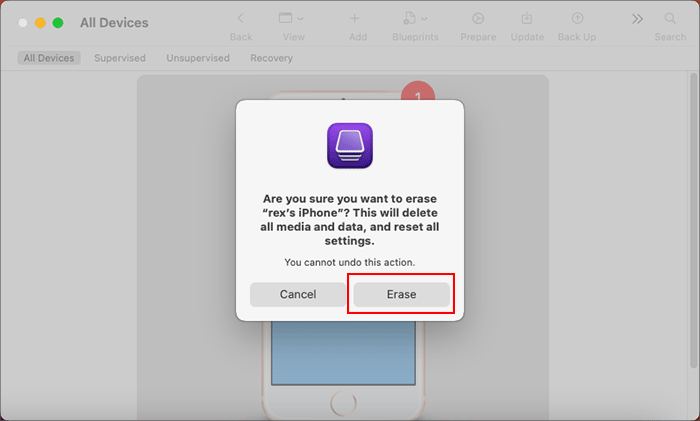
Task: Click the Add plus icon
Action: point(354,18)
